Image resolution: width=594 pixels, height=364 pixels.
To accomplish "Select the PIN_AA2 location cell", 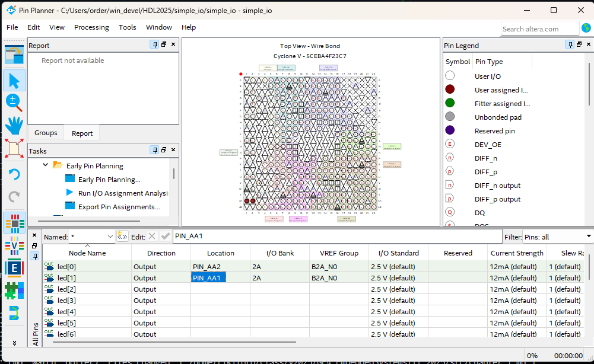I will click(x=220, y=266).
